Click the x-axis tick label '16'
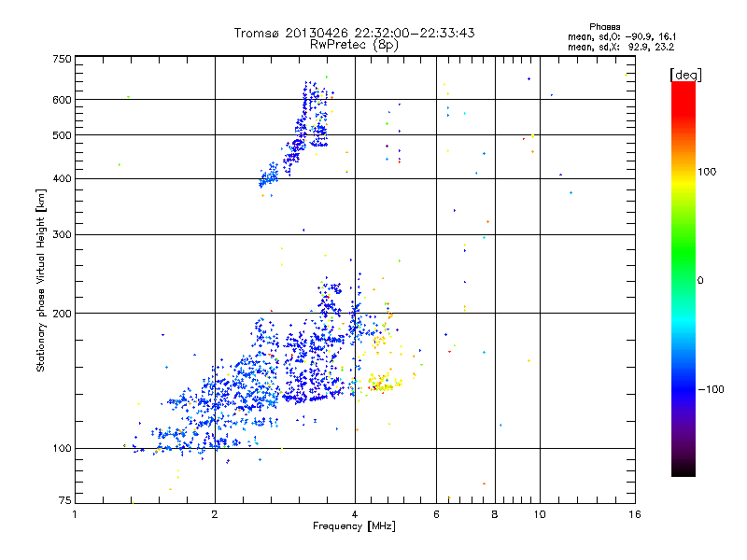Image resolution: width=747 pixels, height=560 pixels. [x=635, y=514]
